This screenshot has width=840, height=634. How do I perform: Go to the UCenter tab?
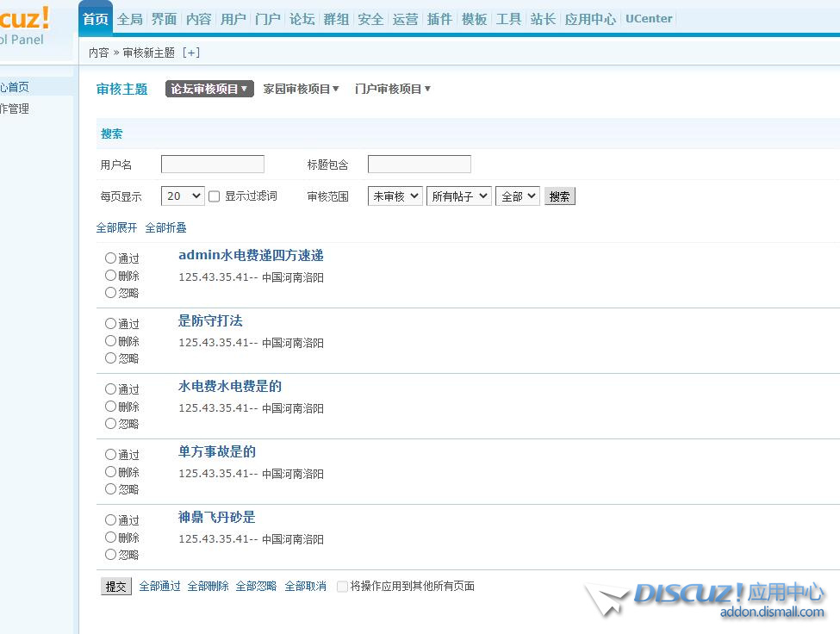click(x=649, y=19)
